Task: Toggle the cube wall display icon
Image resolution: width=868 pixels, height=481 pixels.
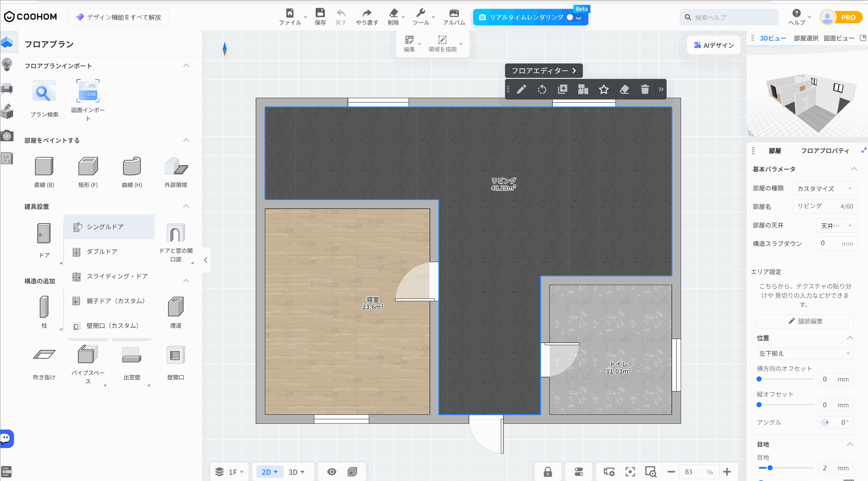Action: tap(352, 472)
